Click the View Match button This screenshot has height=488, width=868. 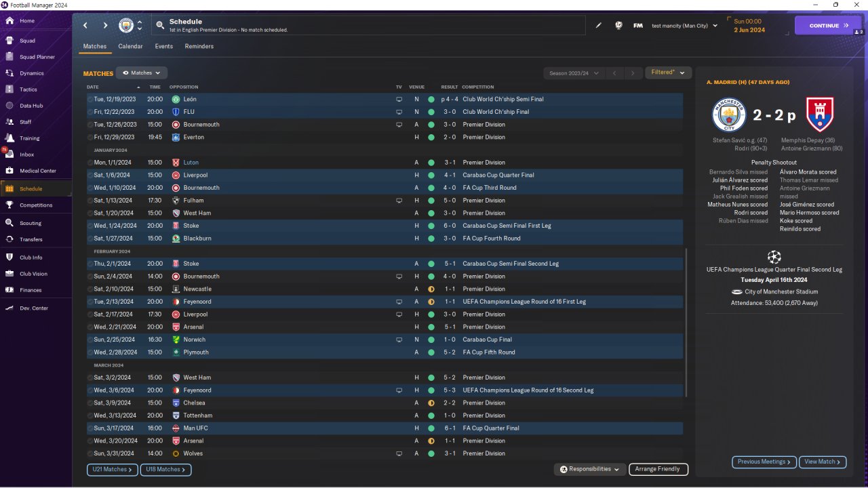click(x=823, y=462)
